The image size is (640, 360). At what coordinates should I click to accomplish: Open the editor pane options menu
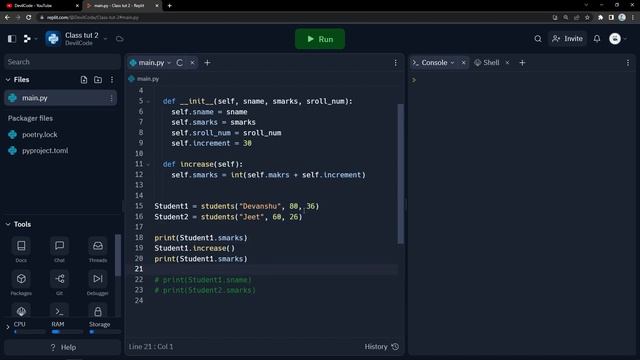396,62
